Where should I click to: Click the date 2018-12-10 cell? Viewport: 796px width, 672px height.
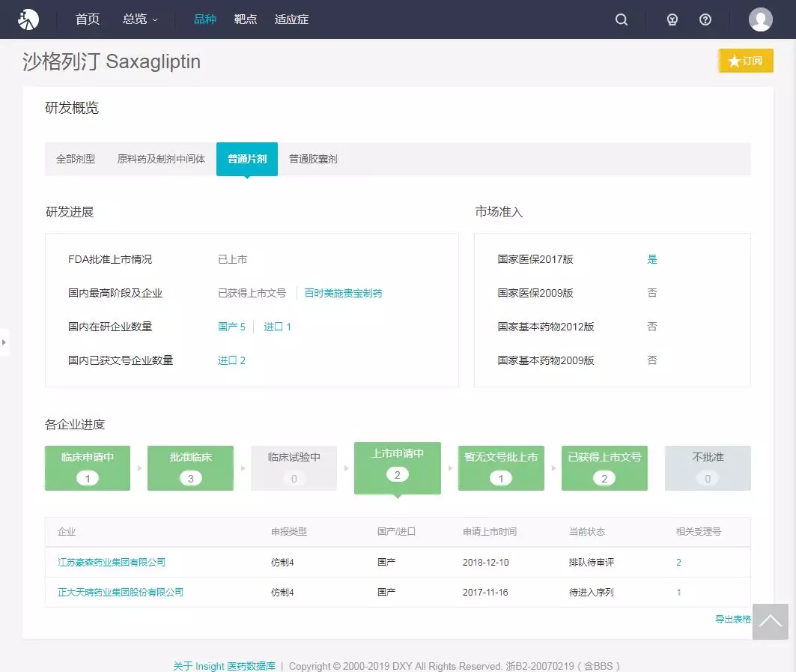coord(486,563)
